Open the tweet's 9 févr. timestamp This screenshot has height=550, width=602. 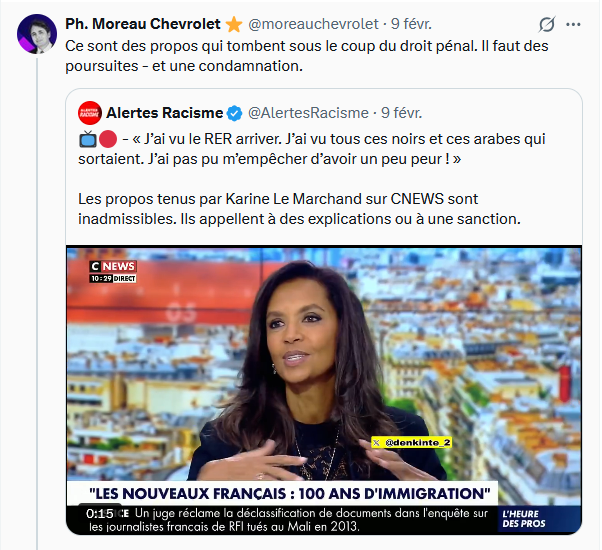click(411, 24)
